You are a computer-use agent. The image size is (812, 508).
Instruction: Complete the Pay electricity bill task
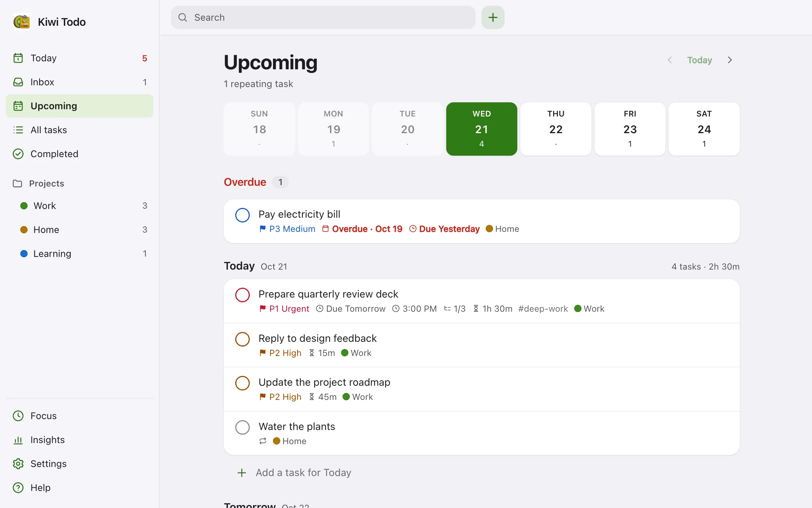pos(243,215)
